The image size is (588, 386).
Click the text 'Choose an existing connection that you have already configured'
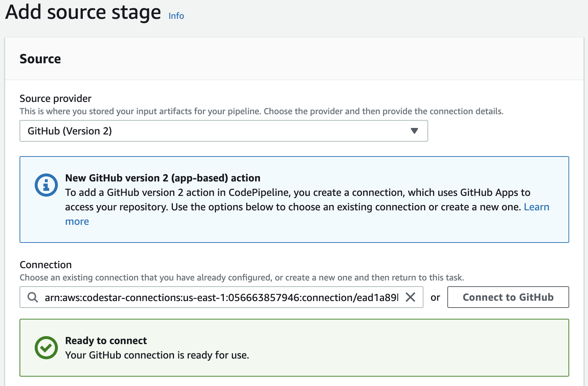pos(145,278)
